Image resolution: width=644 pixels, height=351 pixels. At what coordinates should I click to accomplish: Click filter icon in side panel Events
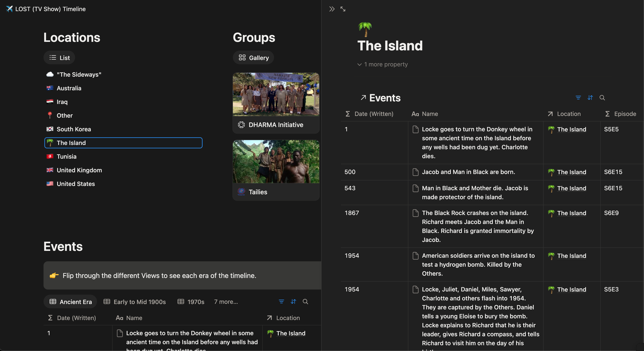[x=578, y=98]
